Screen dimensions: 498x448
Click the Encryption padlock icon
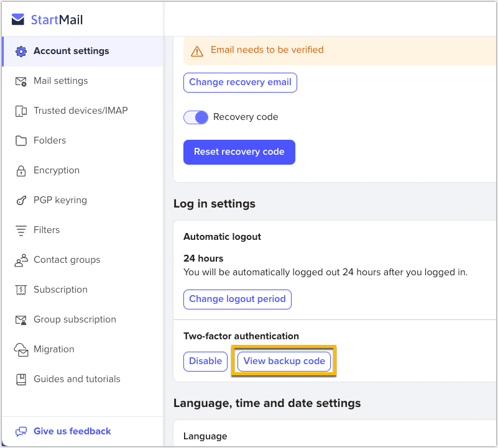pos(21,171)
